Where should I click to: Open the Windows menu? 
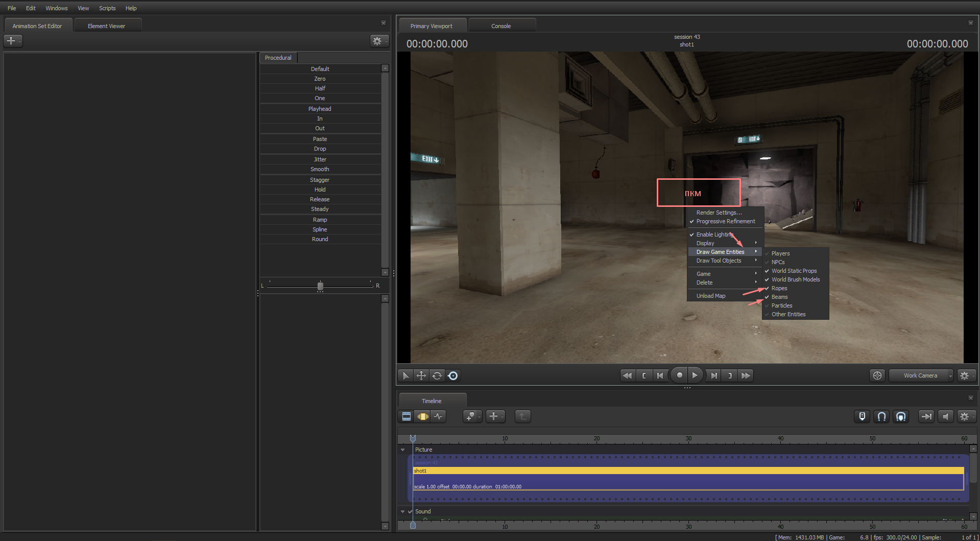pos(57,8)
